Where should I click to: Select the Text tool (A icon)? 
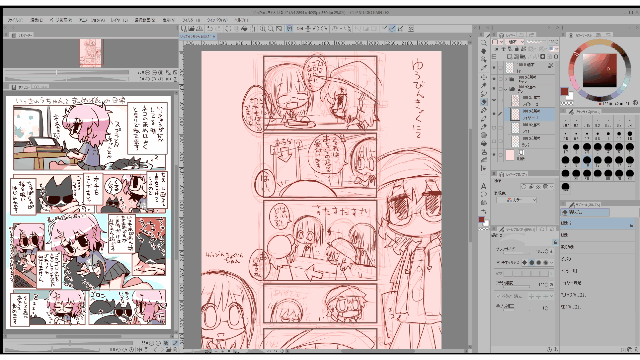[484, 186]
